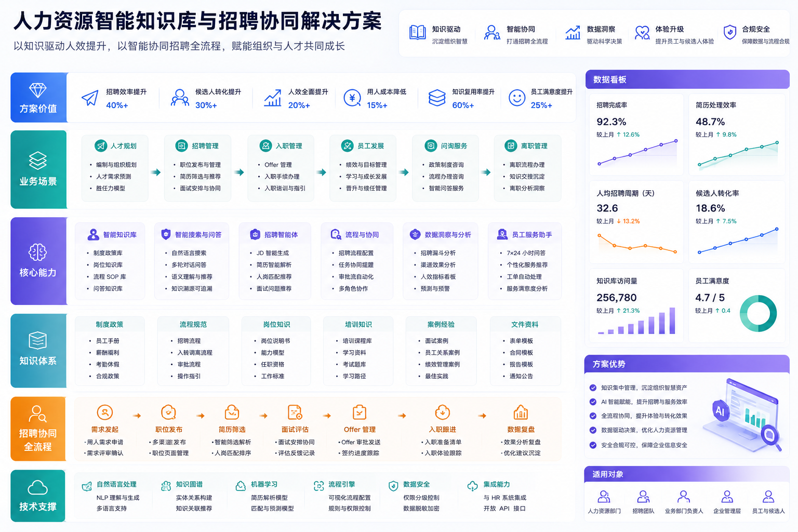Click the 人才规划 icon in 业务场景
Viewport: 798px width, 532px height.
[101, 146]
